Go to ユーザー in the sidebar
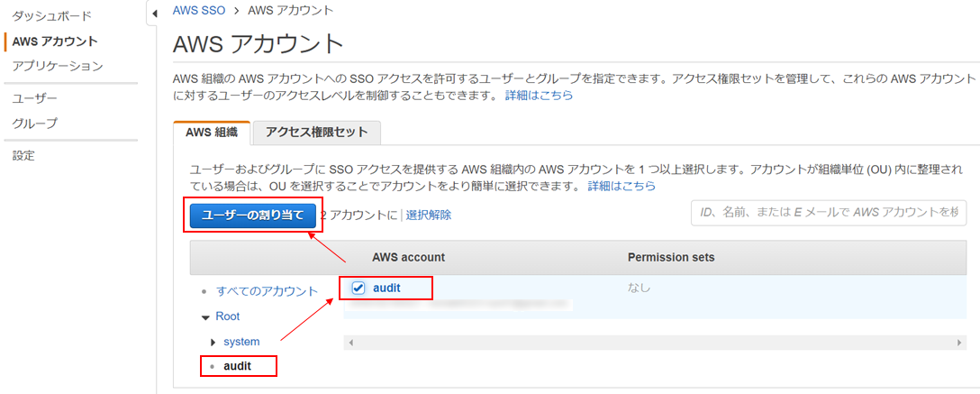Image resolution: width=980 pixels, height=394 pixels. pyautogui.click(x=35, y=99)
